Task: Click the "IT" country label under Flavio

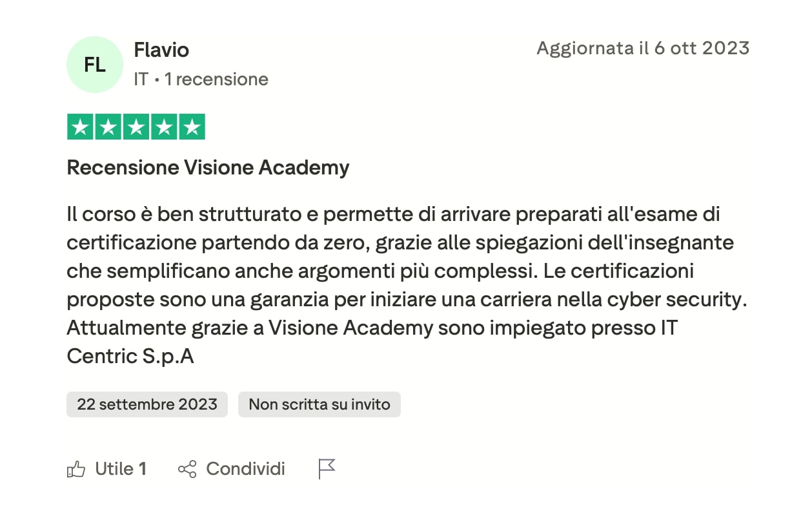Action: click(x=141, y=79)
